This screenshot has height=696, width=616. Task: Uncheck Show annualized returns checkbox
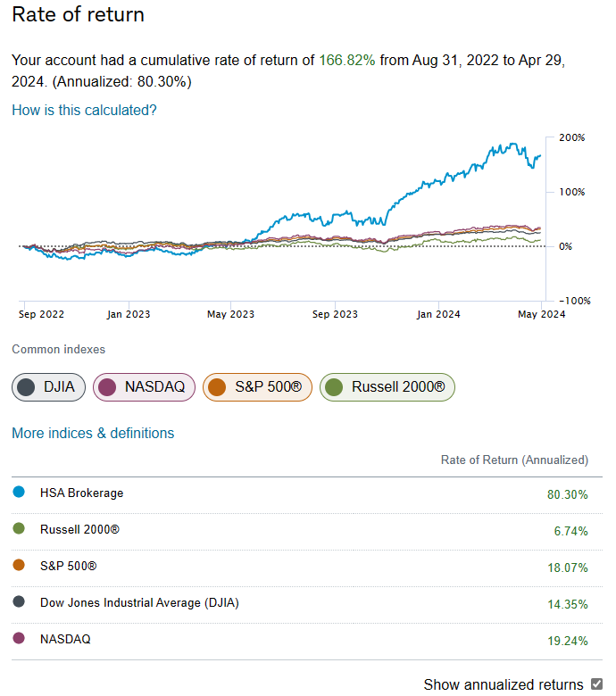click(597, 684)
